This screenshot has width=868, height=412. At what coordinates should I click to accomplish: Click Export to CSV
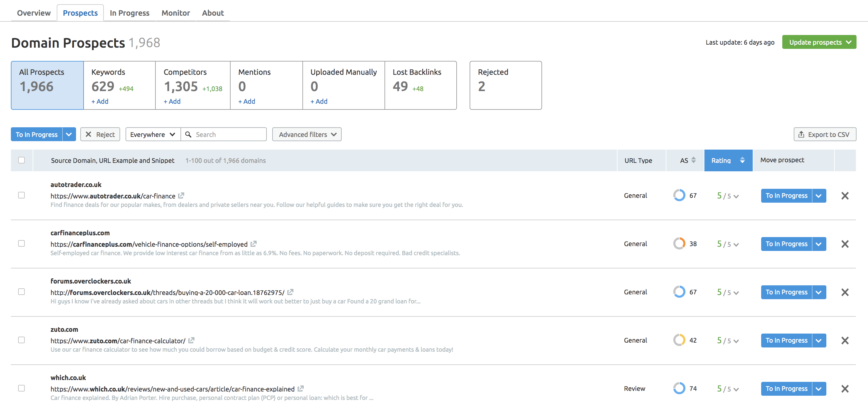click(825, 134)
